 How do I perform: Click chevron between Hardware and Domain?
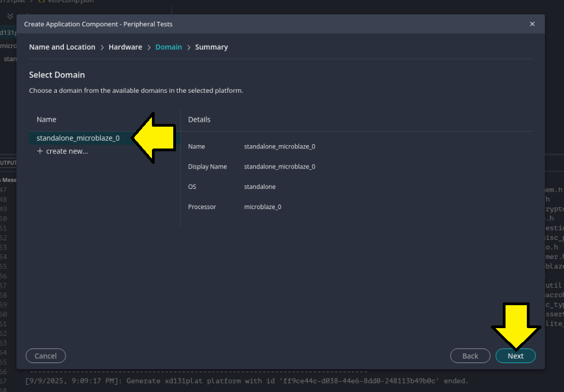[149, 47]
